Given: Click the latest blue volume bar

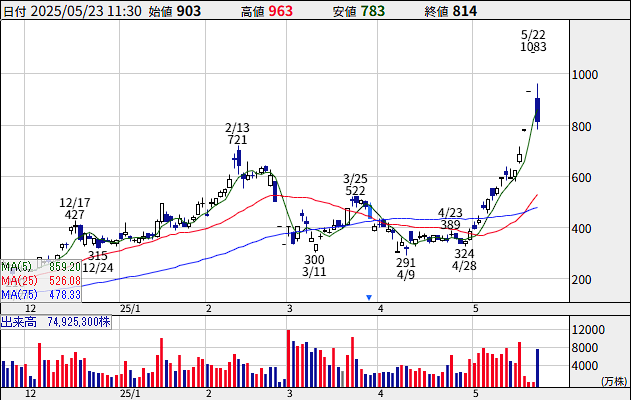Looking at the screenshot, I should click(x=537, y=368).
